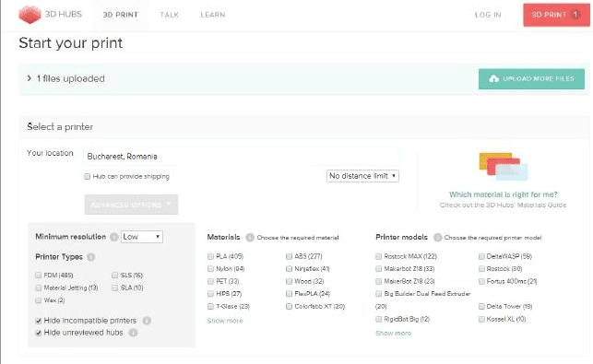Open the No distance limit dropdown
593x364 pixels.
362,176
